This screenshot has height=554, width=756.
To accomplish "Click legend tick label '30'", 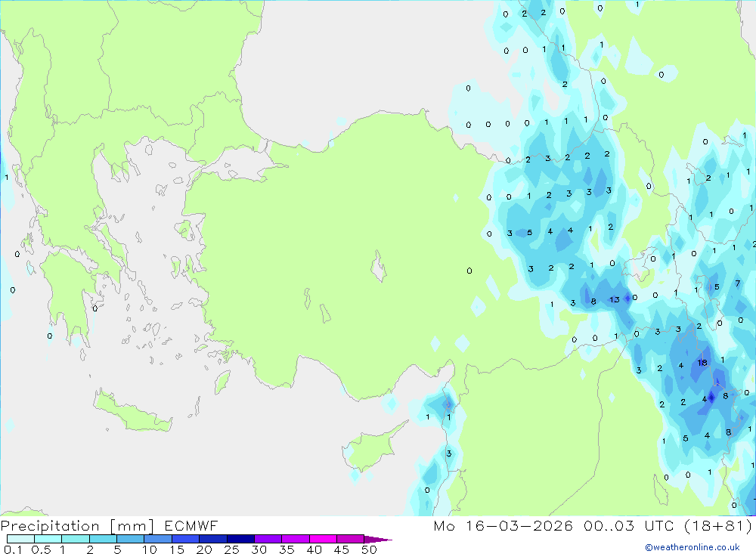I will pos(259,549).
